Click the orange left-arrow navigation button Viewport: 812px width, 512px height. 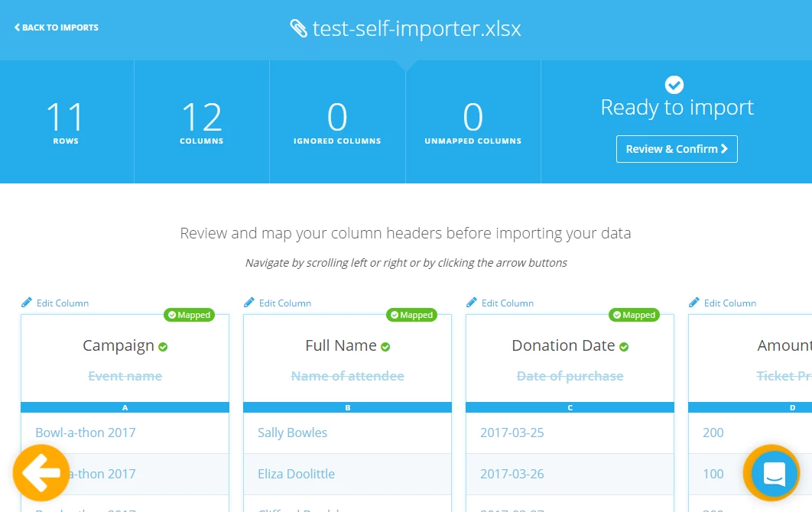pos(41,473)
